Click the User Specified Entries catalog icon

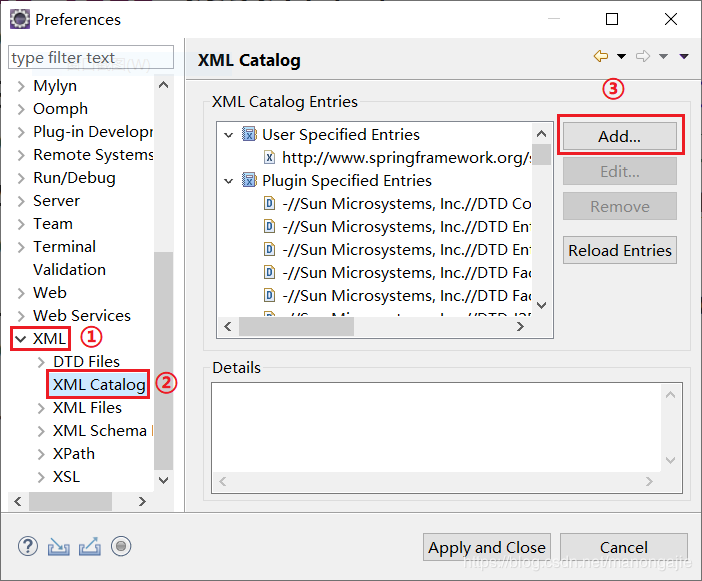point(249,134)
